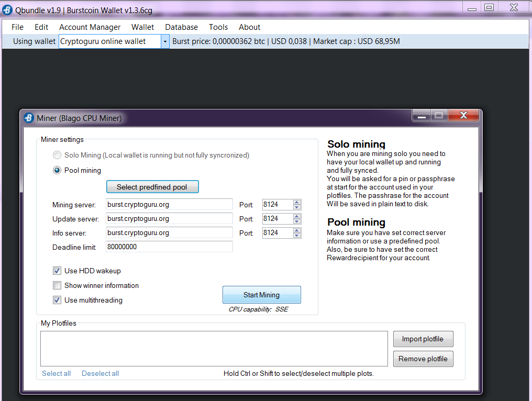Click the Info server port field
This screenshot has width=532, height=401.
click(277, 233)
